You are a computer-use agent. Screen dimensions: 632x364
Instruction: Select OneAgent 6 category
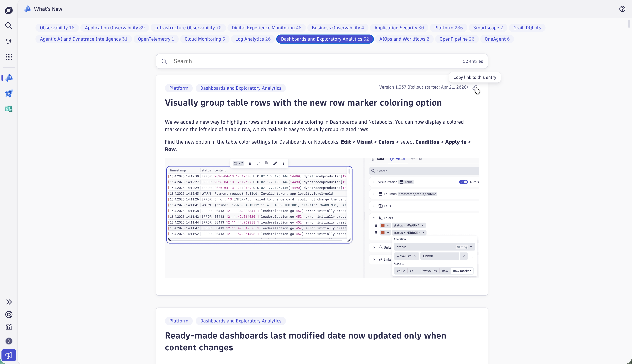(497, 39)
